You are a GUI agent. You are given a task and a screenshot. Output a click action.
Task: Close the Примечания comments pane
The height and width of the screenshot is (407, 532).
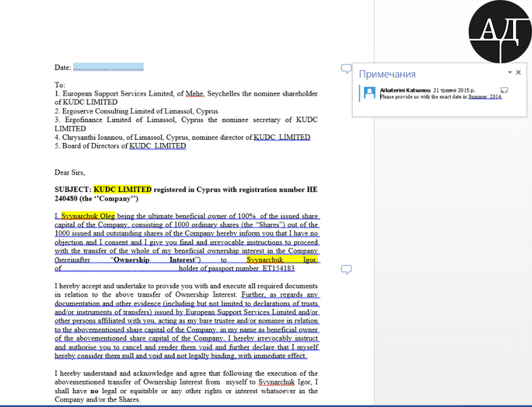pos(519,73)
